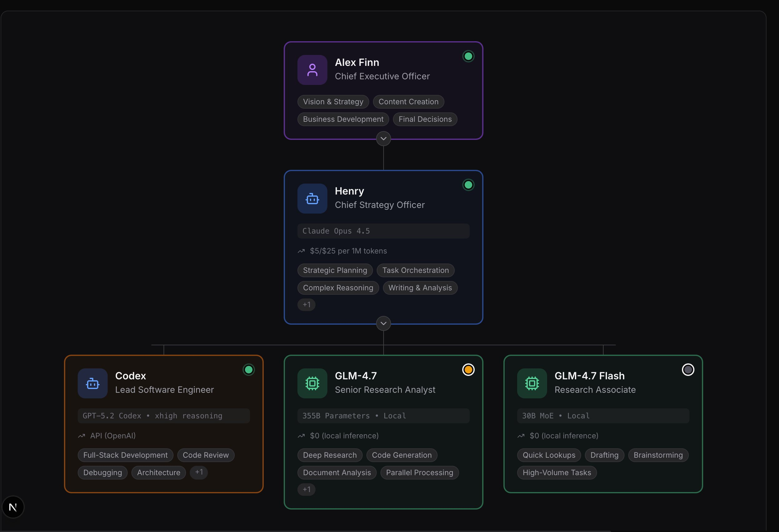Click the green status dot on Codex card
Viewport: 779px width, 532px height.
(x=248, y=370)
